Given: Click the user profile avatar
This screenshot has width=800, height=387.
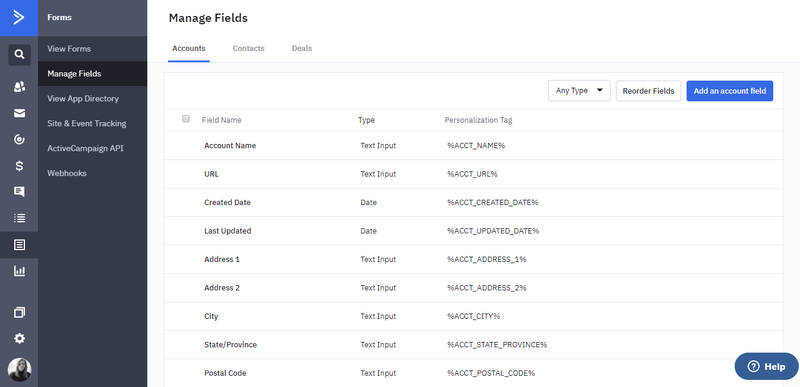Looking at the screenshot, I should pyautogui.click(x=19, y=370).
